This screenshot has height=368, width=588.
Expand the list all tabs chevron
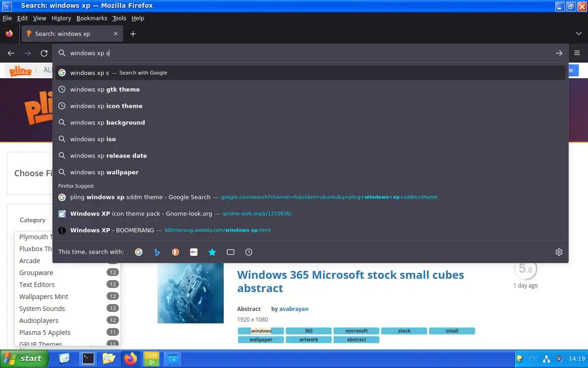(579, 34)
